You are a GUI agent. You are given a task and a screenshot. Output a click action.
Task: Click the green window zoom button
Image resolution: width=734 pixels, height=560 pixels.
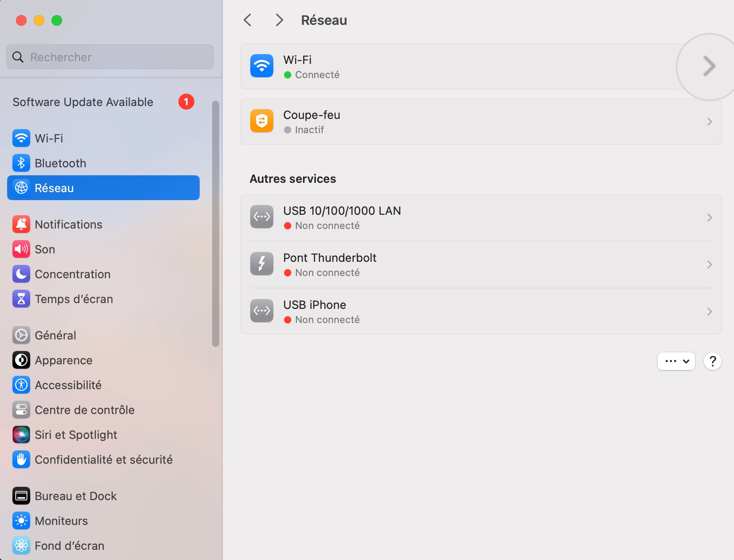point(57,20)
